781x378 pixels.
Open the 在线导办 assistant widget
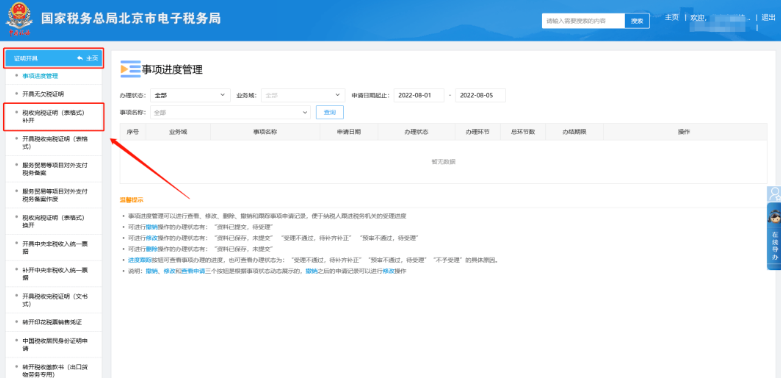pyautogui.click(x=774, y=237)
